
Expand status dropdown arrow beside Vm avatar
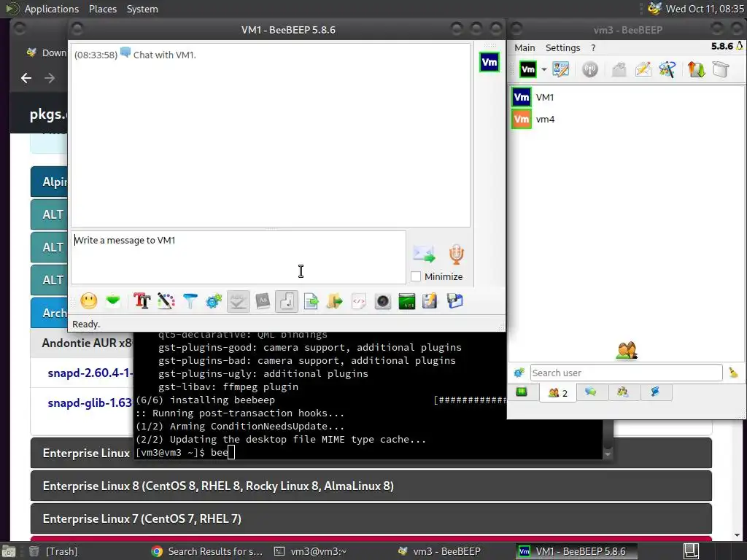(x=543, y=69)
